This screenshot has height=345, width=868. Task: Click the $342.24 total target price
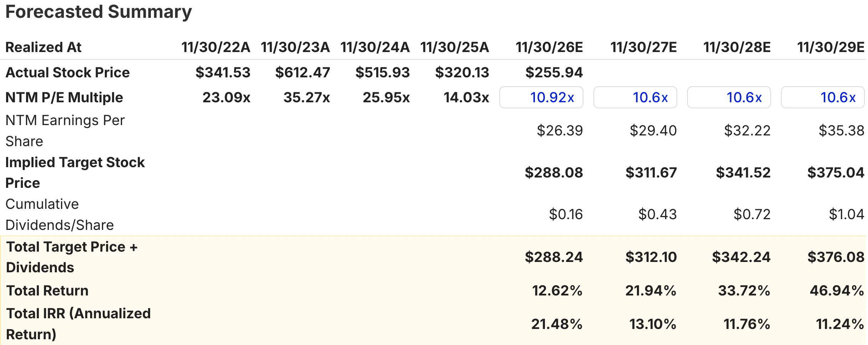pos(741,257)
